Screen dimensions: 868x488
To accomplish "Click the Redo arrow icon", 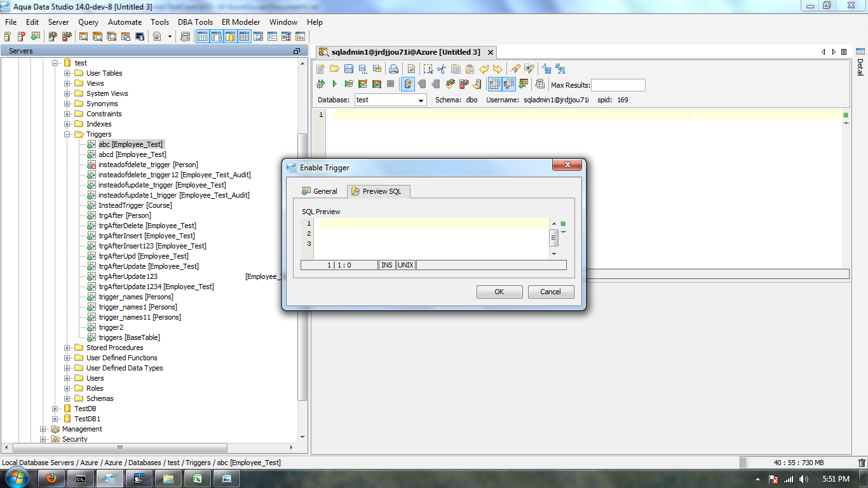I will tap(498, 69).
